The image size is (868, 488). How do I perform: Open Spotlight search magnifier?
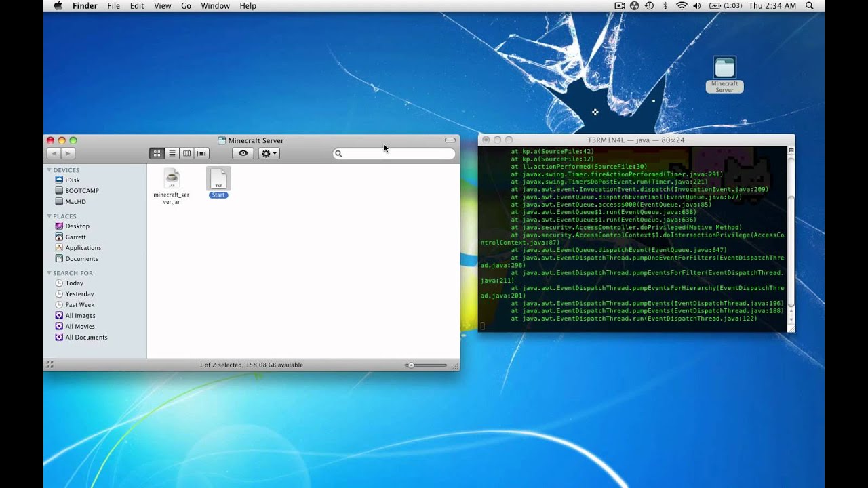tap(810, 5)
